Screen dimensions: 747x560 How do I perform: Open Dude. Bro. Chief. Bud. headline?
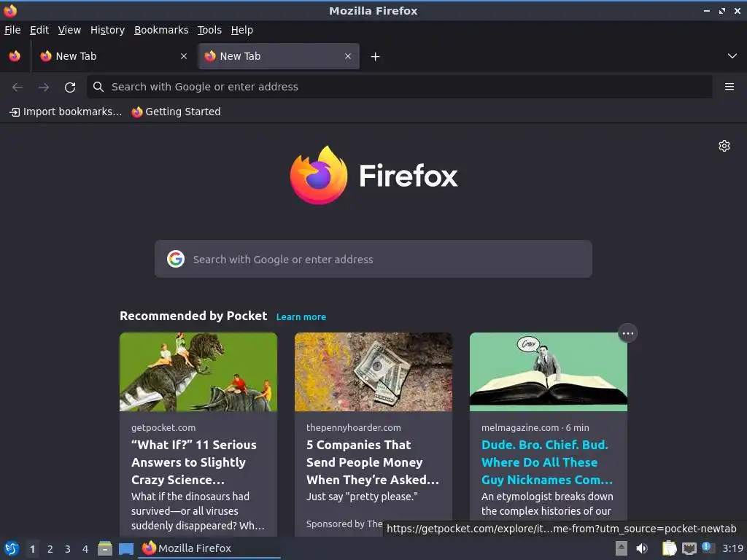[x=547, y=462]
